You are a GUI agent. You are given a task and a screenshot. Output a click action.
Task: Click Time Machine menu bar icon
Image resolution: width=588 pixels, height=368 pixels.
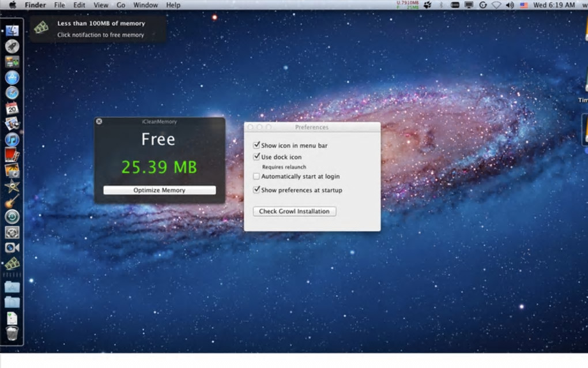483,5
